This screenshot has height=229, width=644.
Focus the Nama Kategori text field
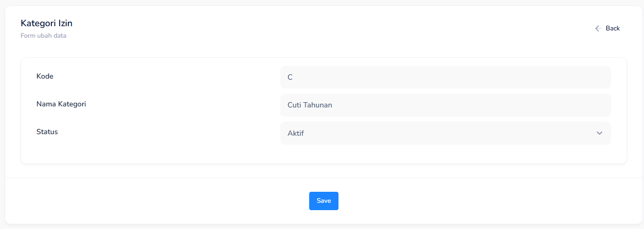coord(445,105)
